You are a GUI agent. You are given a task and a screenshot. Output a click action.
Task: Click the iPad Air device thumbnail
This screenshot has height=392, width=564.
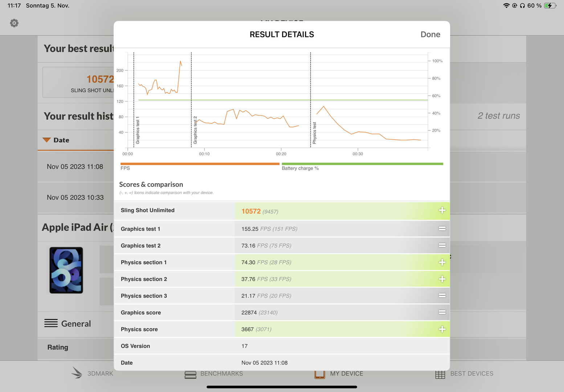pos(66,270)
